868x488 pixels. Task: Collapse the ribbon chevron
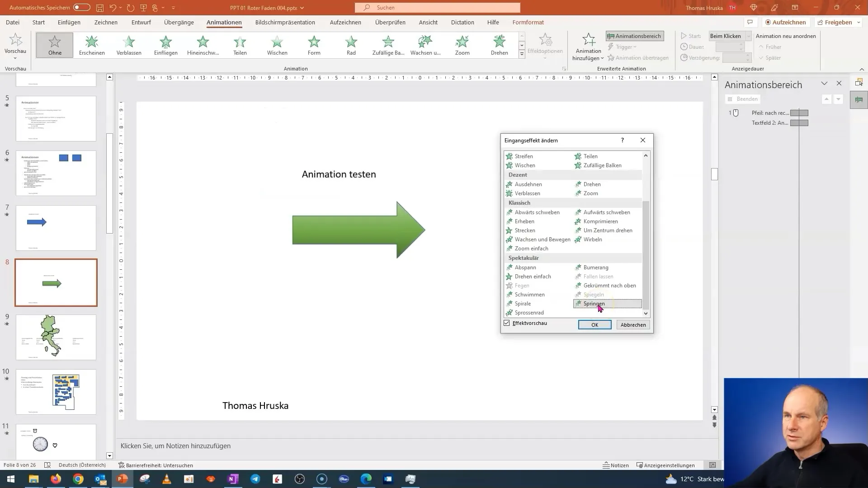[x=862, y=69]
